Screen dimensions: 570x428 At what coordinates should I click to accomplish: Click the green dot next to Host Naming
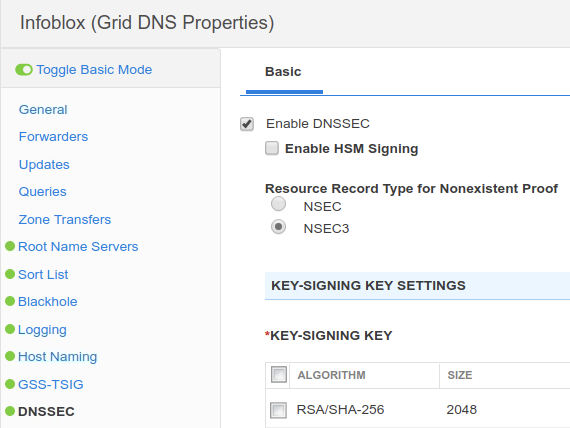coord(10,356)
